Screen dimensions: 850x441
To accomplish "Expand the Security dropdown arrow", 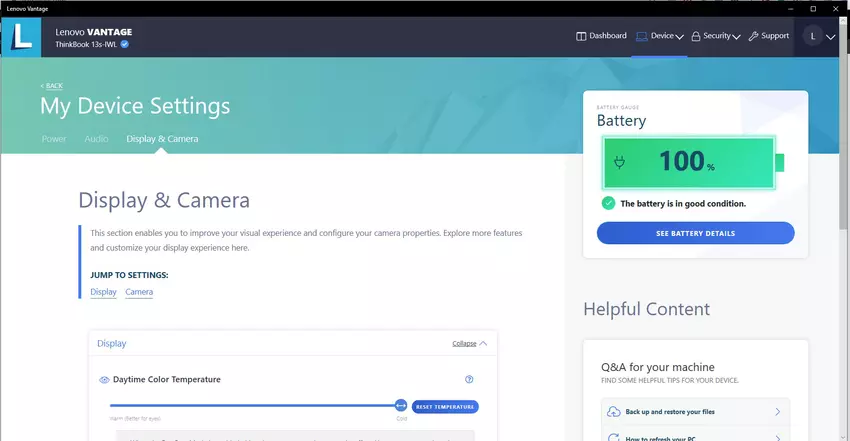I will (x=736, y=37).
